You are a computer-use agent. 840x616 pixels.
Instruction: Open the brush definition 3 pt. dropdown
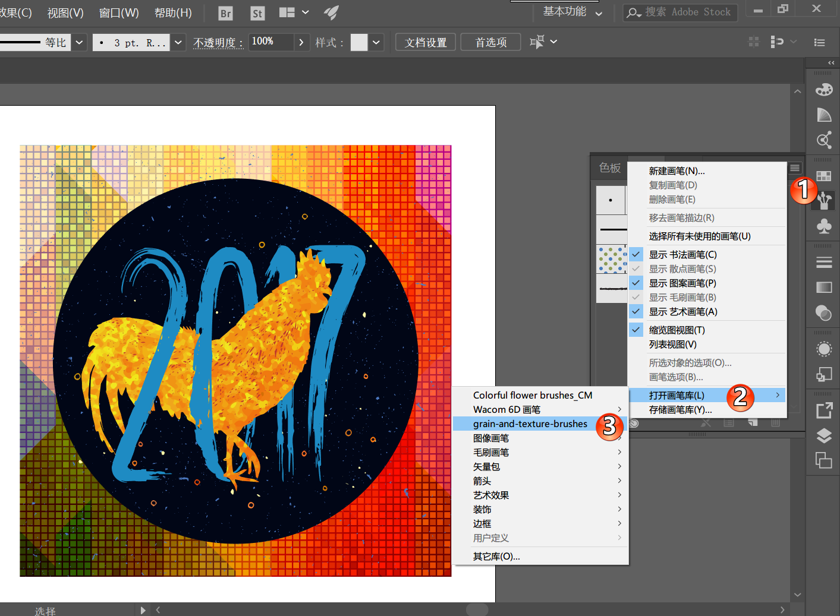coord(178,42)
